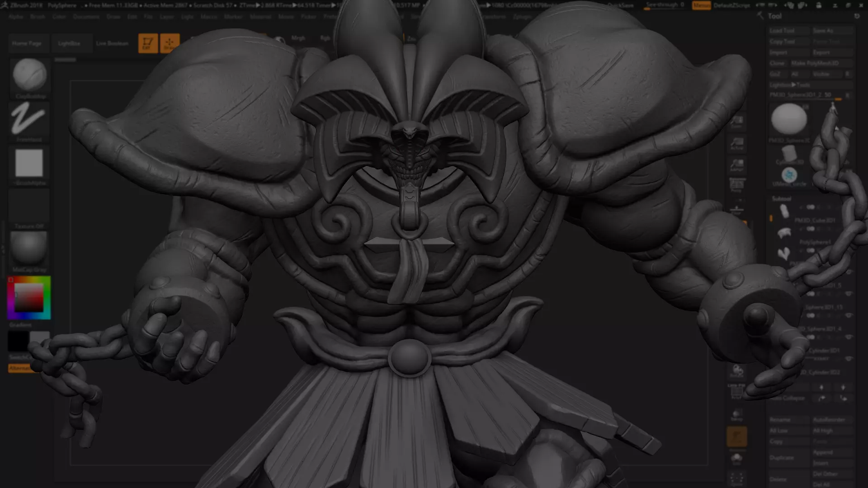868x488 pixels.
Task: Activate the orange Draw mode button
Action: pos(170,43)
